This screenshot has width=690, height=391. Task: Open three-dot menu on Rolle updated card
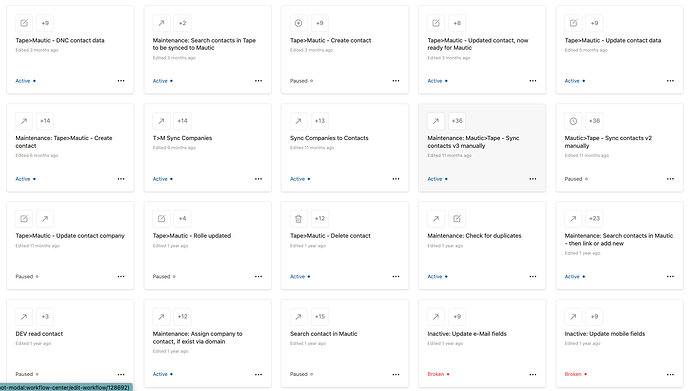258,277
